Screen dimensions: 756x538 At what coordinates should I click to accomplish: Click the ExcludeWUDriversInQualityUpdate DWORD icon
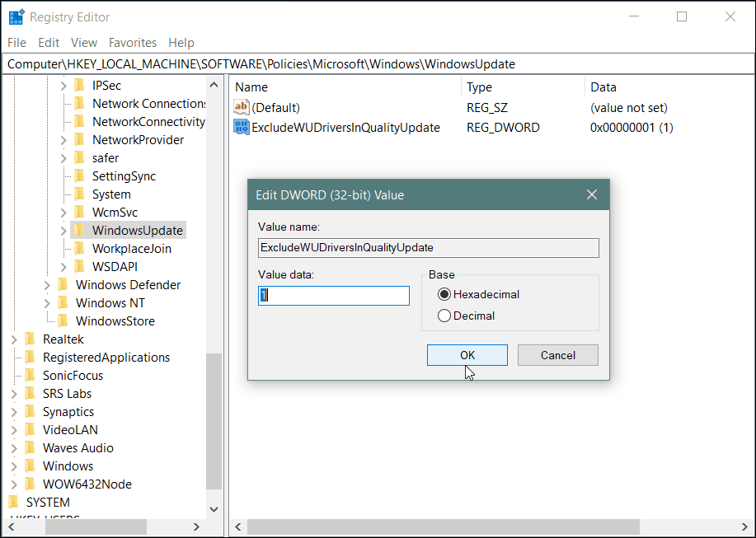[x=241, y=127]
